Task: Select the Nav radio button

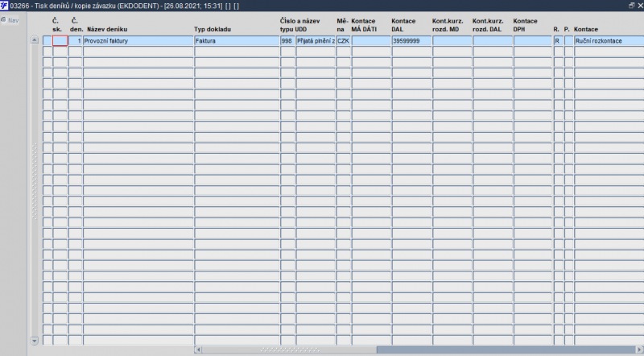Action: point(4,19)
